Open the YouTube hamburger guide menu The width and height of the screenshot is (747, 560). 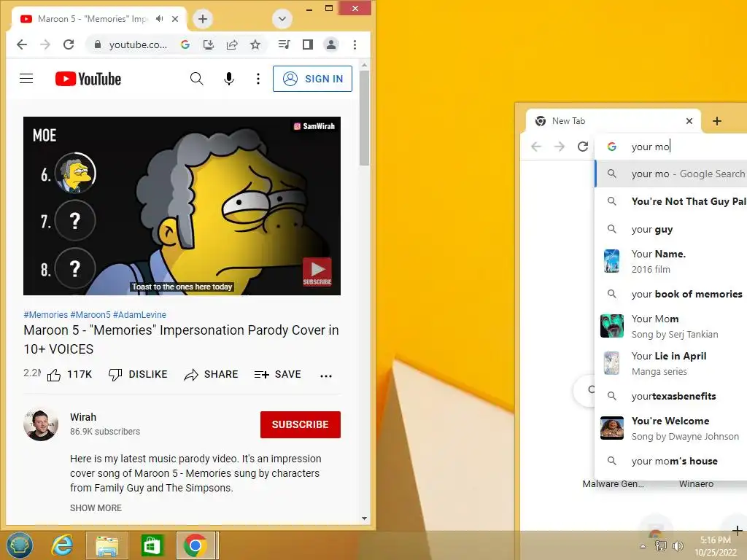coord(26,79)
